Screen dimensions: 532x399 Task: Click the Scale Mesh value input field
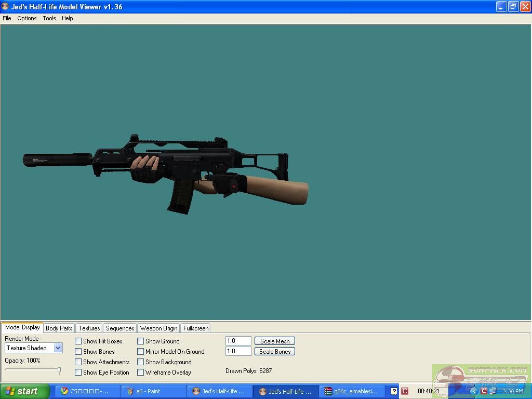(x=238, y=341)
